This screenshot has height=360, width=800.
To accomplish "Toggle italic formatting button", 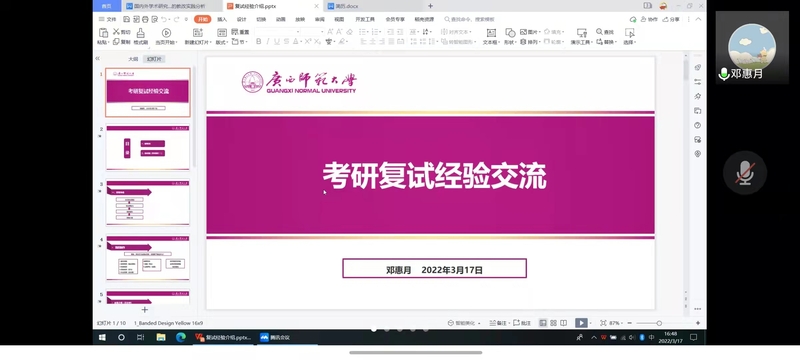I will click(268, 41).
